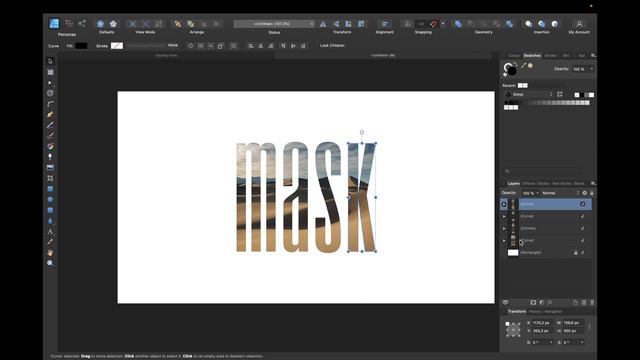Expand the second curve layer
This screenshot has height=360, width=640.
click(504, 216)
